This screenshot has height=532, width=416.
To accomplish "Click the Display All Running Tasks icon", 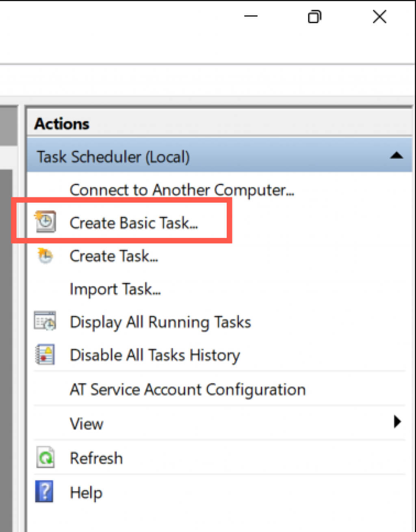I will coord(45,322).
